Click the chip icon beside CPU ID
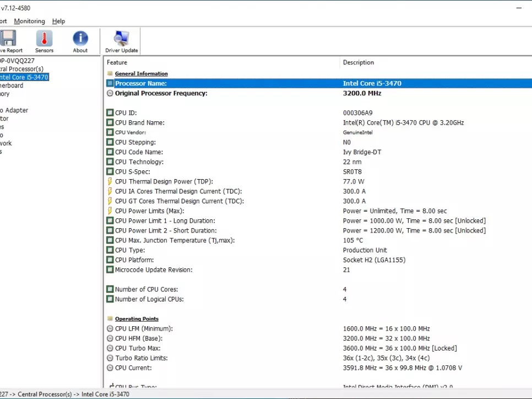Viewport: 532px width, 399px height. tap(110, 113)
